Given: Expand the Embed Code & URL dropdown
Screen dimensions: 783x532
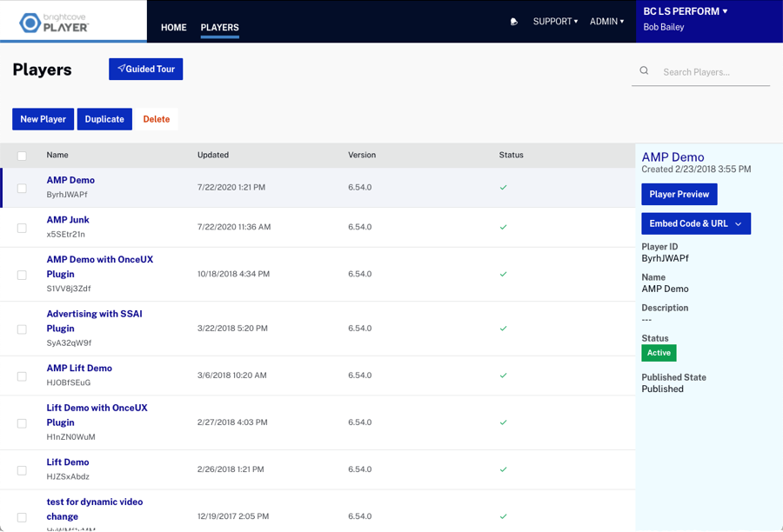Looking at the screenshot, I should coord(695,223).
